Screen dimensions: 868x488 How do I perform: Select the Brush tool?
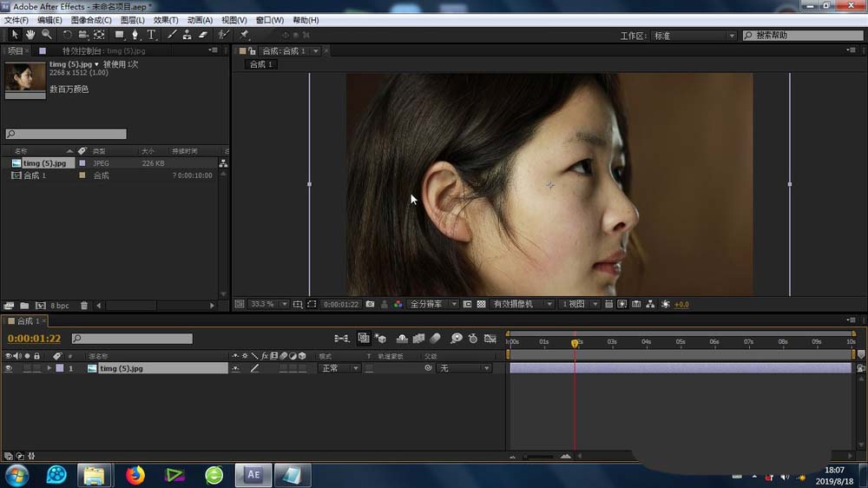point(172,35)
